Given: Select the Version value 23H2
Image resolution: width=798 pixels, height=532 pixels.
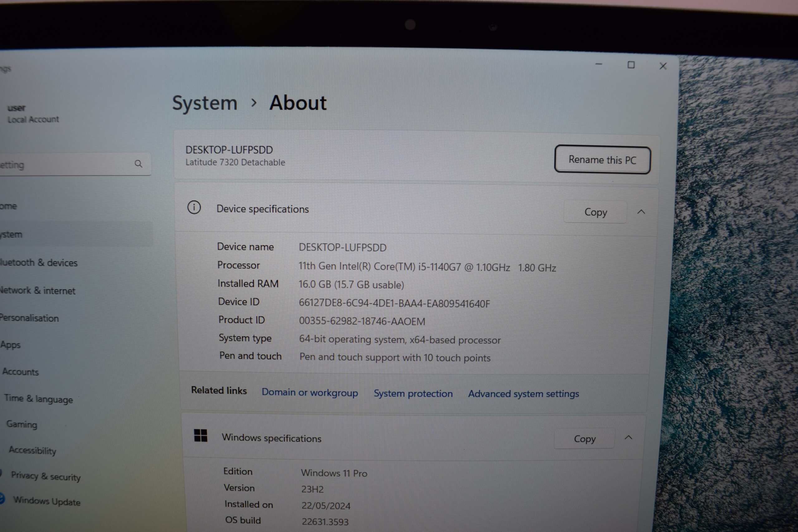Looking at the screenshot, I should [x=312, y=489].
